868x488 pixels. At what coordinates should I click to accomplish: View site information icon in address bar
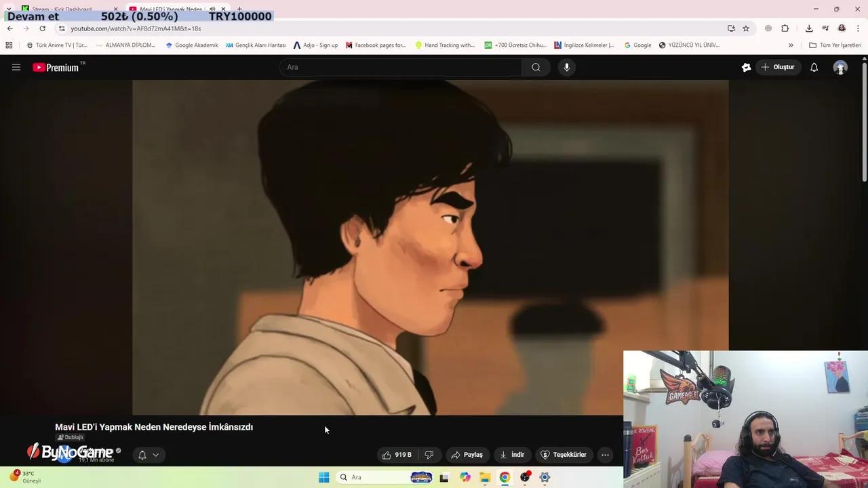pos(62,28)
